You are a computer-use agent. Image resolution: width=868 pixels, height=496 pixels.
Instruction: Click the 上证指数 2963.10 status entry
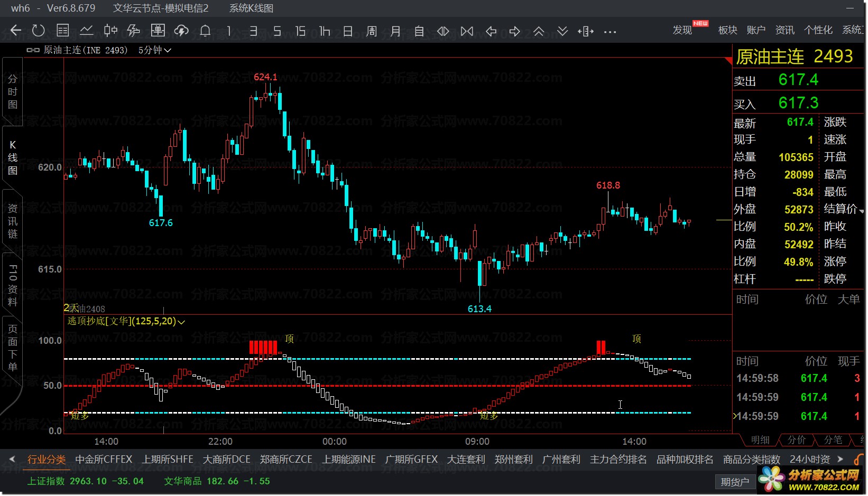pyautogui.click(x=86, y=481)
